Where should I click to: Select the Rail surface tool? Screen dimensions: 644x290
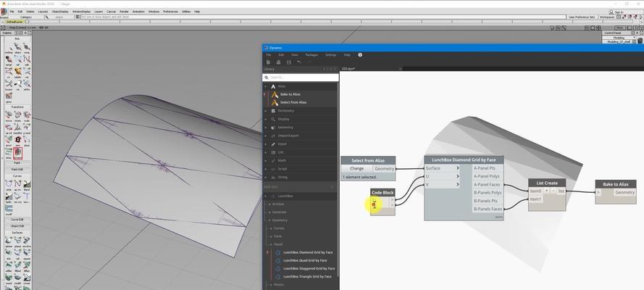[17, 254]
